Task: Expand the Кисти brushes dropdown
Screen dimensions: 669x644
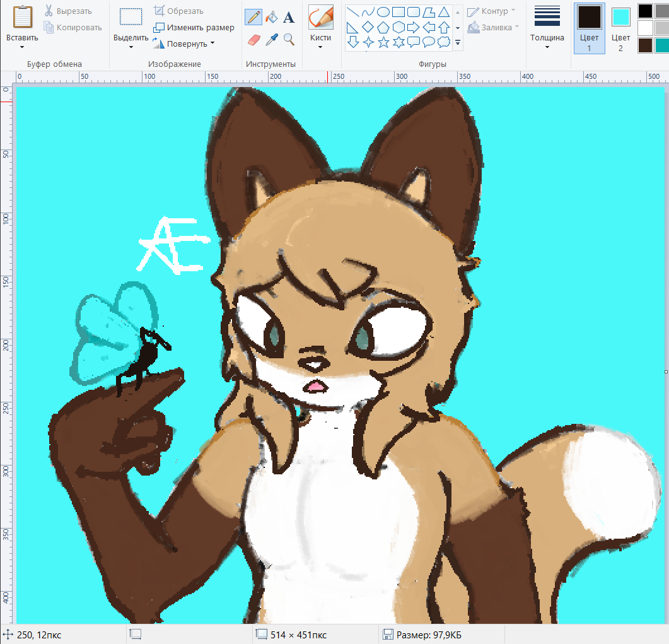Action: [x=320, y=47]
